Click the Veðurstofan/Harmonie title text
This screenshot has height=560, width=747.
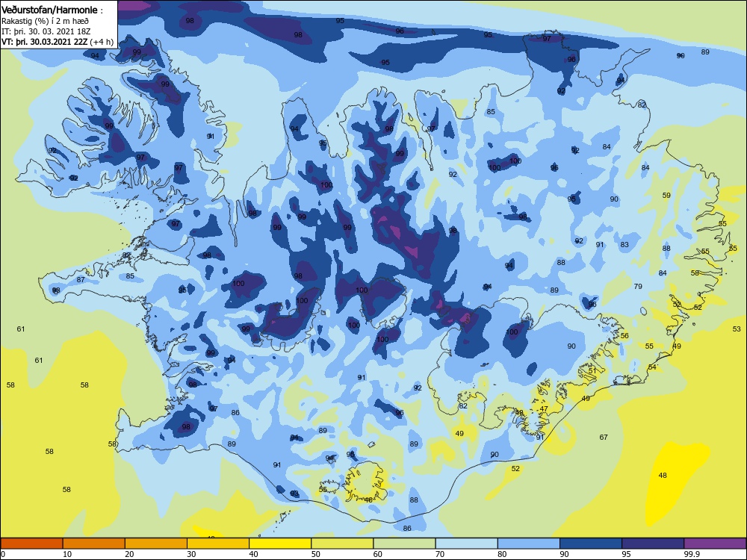(x=49, y=10)
